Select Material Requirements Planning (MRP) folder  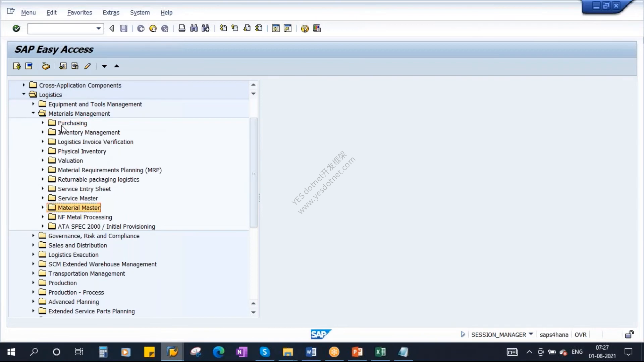coord(110,170)
